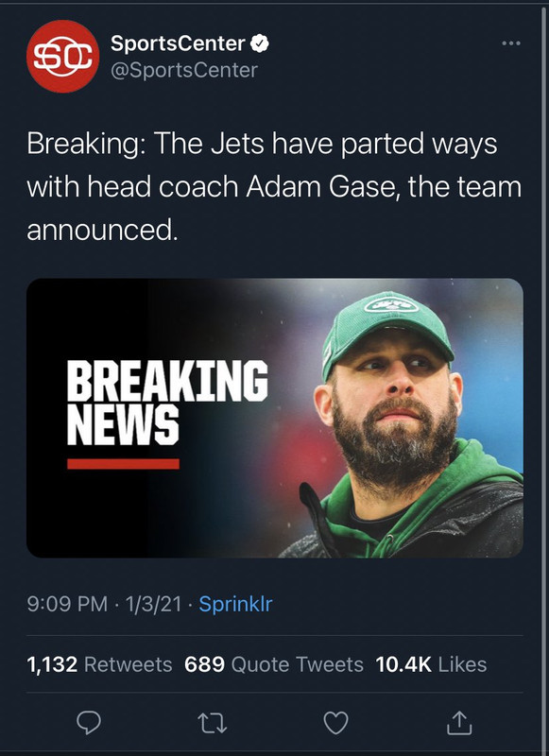
Task: Open the share tweet upload icon
Action: point(459,722)
